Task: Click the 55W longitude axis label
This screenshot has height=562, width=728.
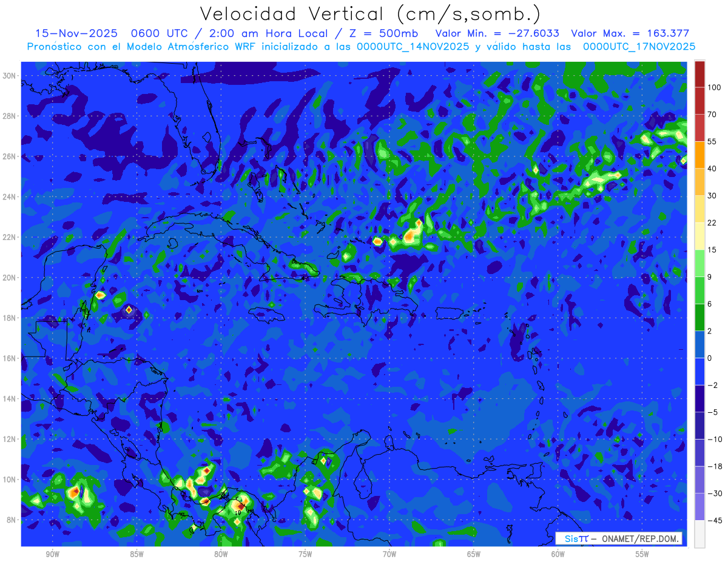Action: 642,554
